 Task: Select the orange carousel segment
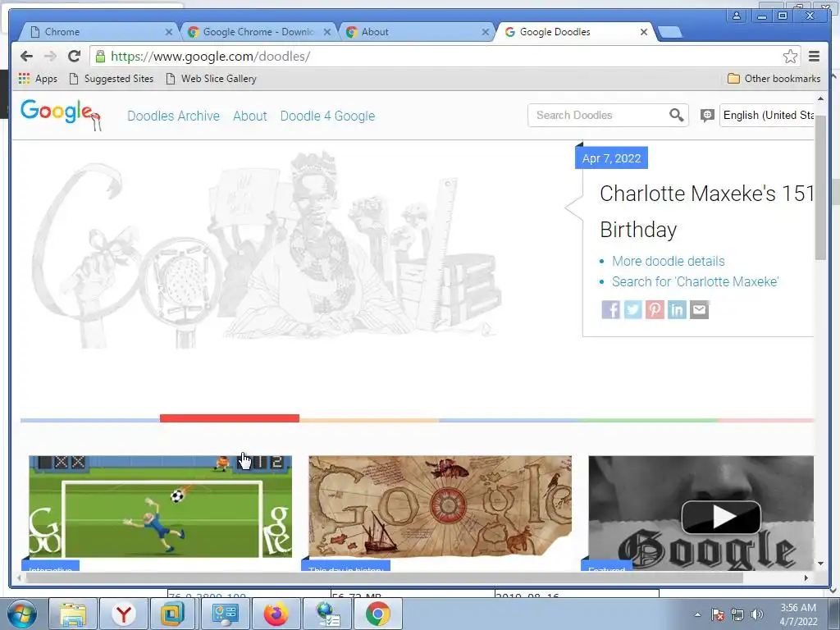(x=368, y=421)
